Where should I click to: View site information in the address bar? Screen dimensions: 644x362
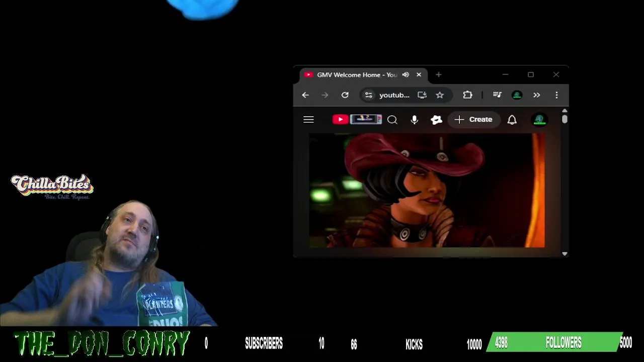(x=369, y=95)
